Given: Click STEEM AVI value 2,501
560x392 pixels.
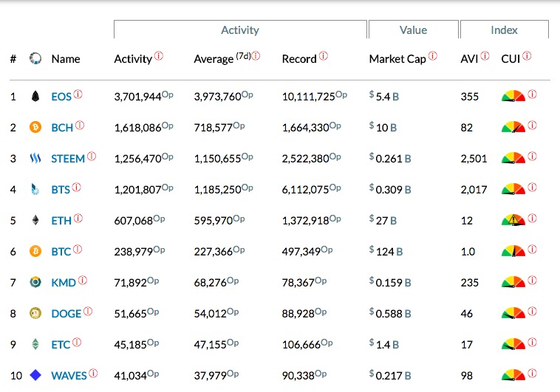Looking at the screenshot, I should click(x=474, y=159).
